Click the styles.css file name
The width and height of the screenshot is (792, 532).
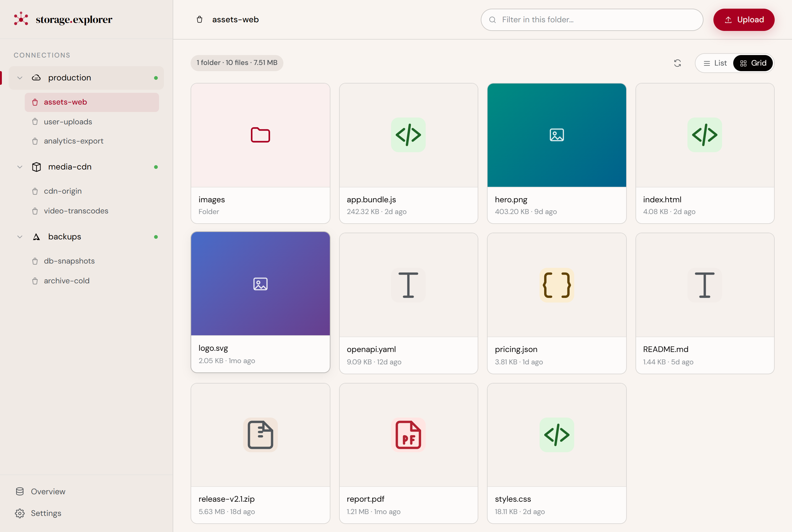[x=513, y=499]
